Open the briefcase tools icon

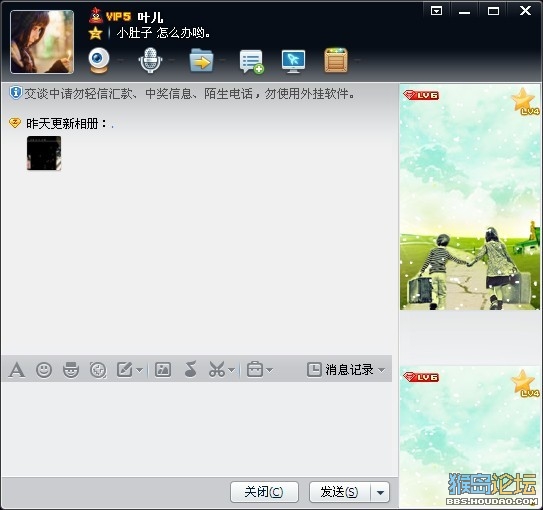[x=255, y=369]
